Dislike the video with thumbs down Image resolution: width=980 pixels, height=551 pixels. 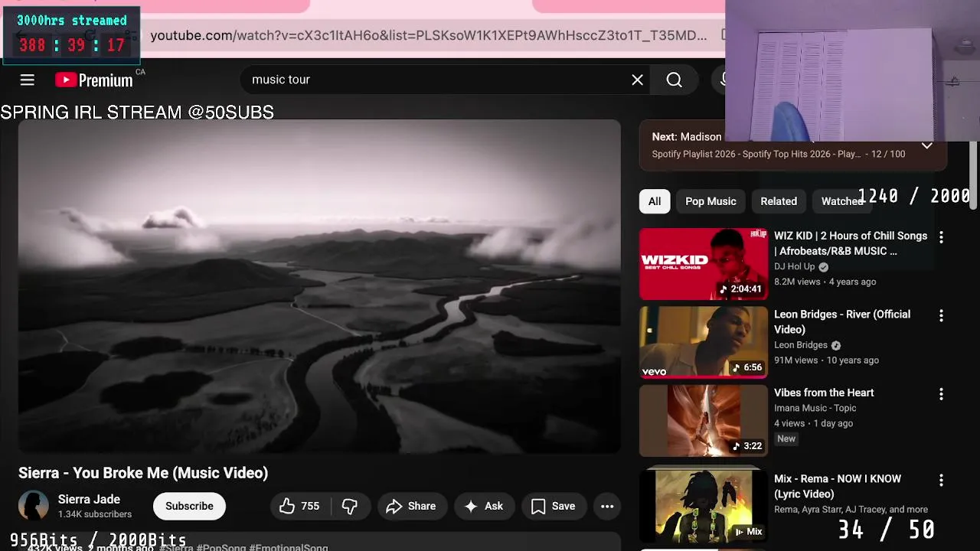pos(350,506)
